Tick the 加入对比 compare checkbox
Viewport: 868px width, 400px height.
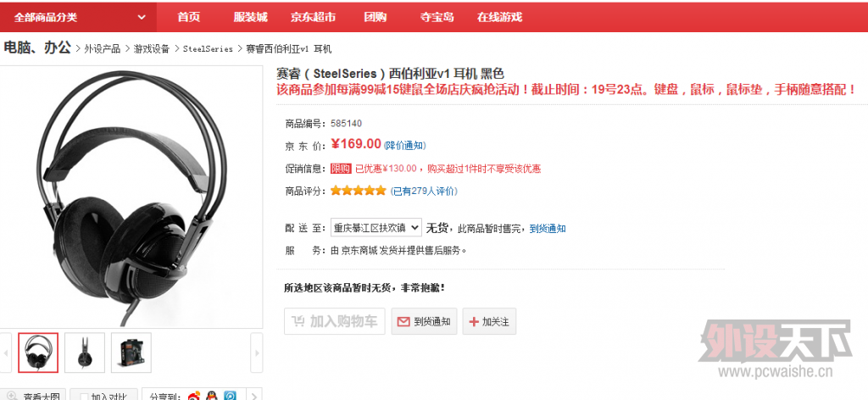82,396
